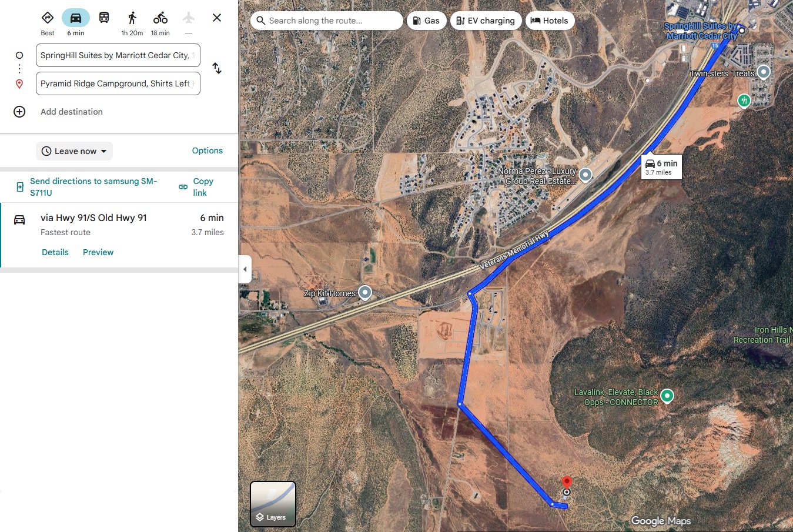
Task: Open the Layers map thumbnail
Action: (x=273, y=504)
